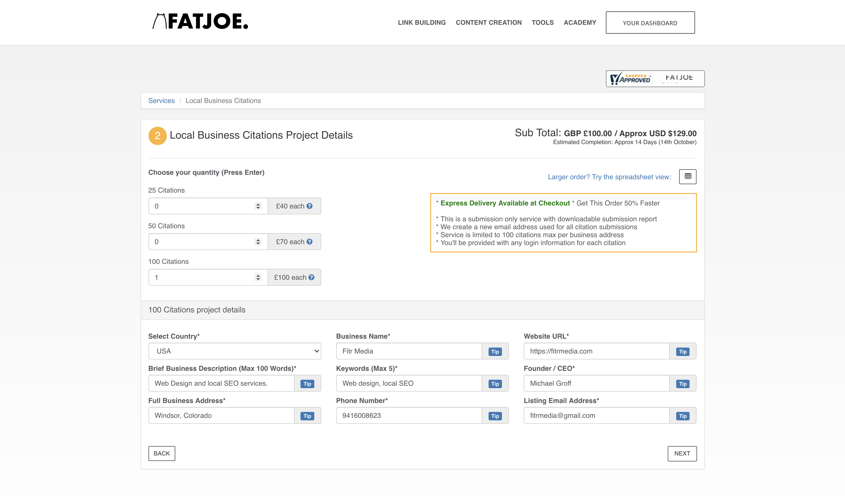Click the Website URL input field
The width and height of the screenshot is (845, 504).
(x=596, y=351)
